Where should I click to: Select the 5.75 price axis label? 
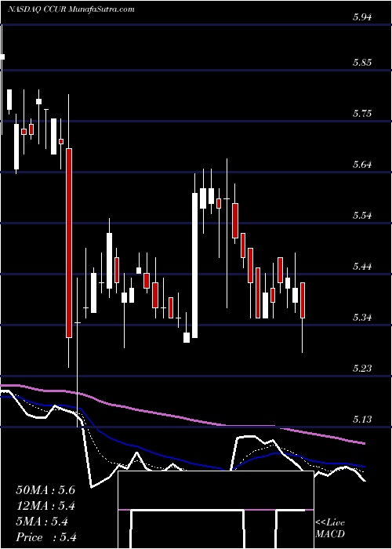(x=362, y=114)
